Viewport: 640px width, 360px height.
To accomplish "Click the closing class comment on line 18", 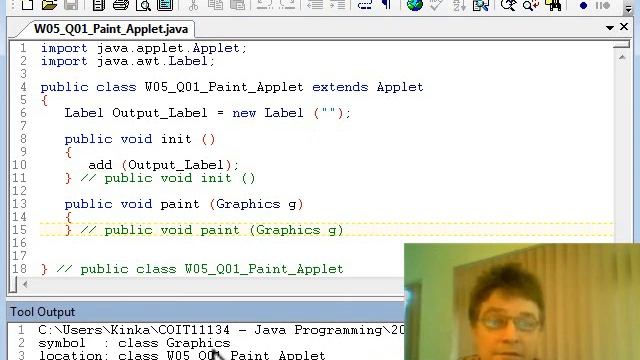I will click(192, 269).
